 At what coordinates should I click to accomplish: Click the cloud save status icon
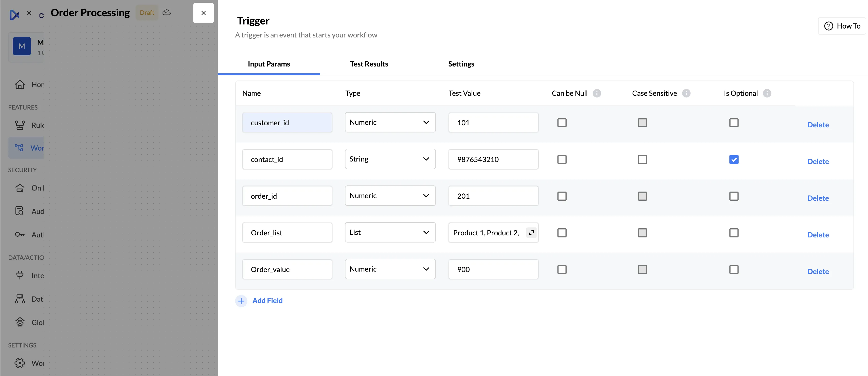click(x=166, y=13)
